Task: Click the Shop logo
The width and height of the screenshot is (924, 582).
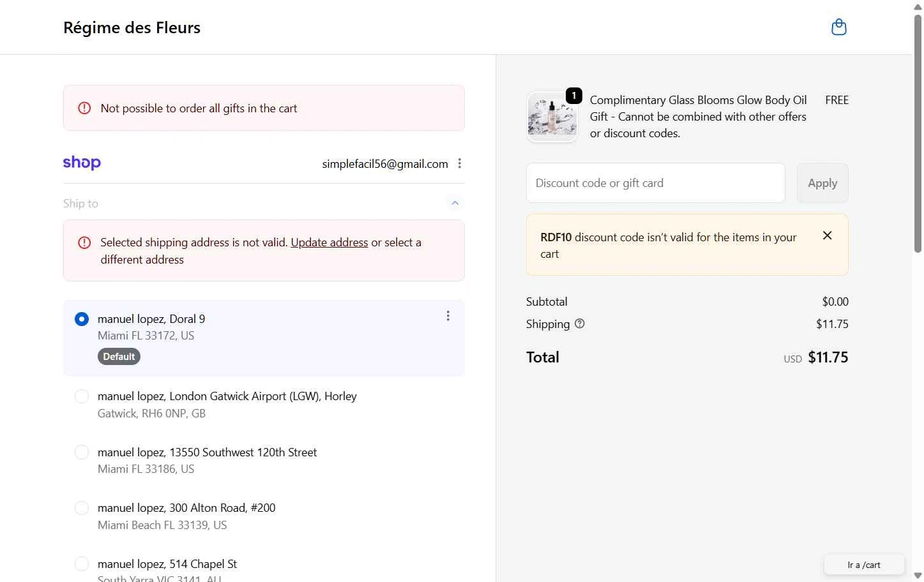Action: click(x=82, y=163)
